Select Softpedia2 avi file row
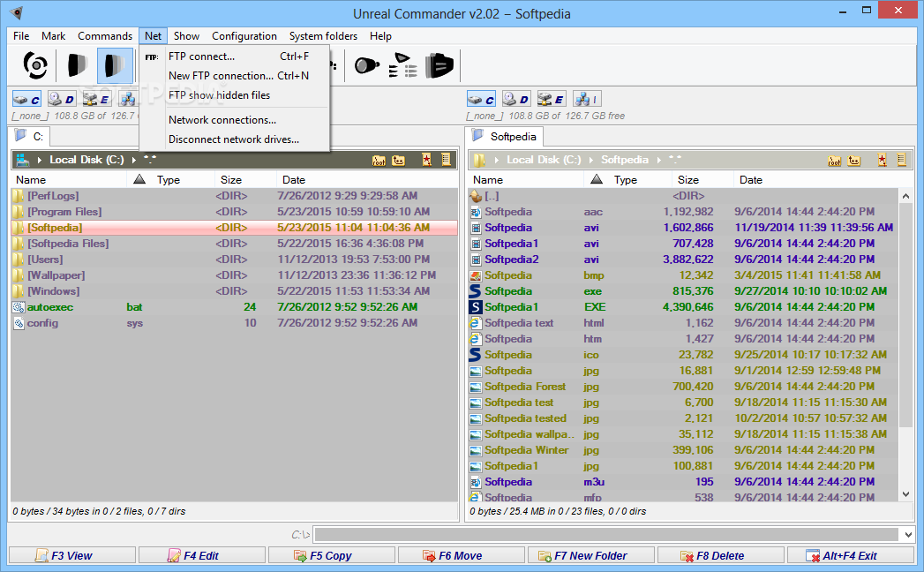This screenshot has width=924, height=572. [683, 260]
